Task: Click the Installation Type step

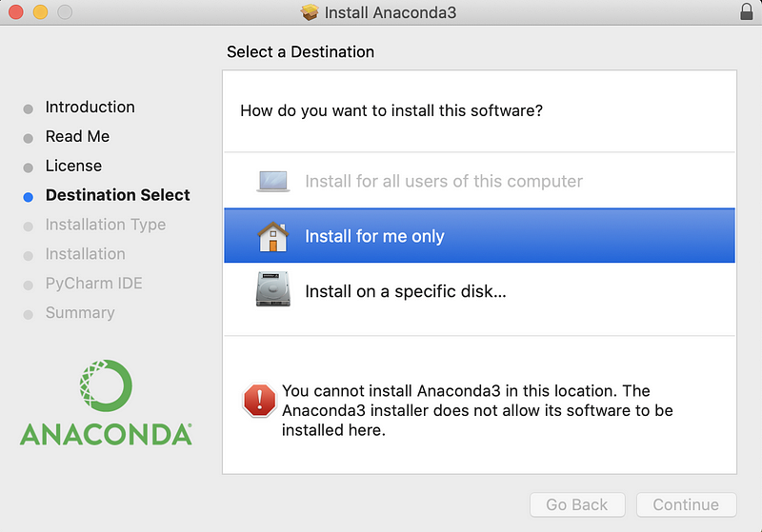Action: (x=105, y=225)
